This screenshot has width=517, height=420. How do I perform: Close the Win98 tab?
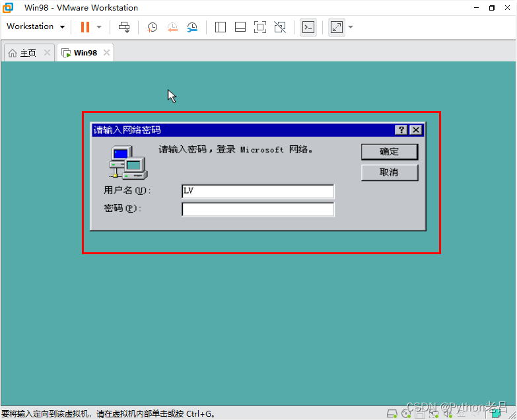106,52
